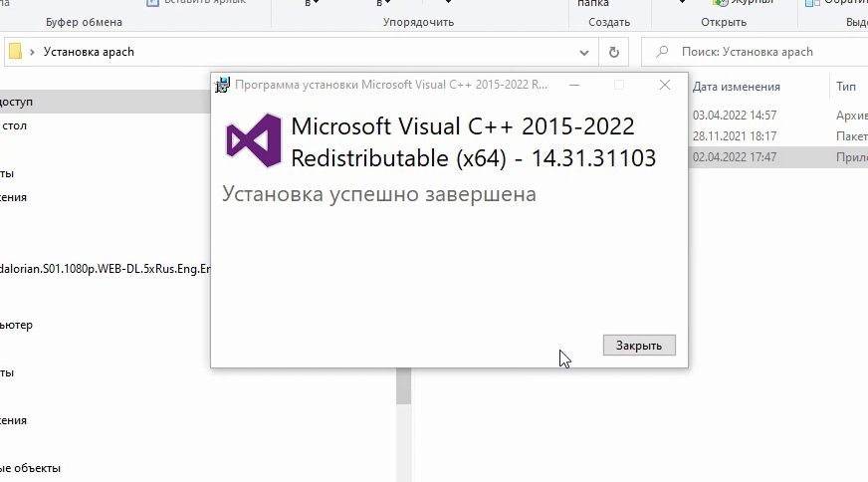Click the chevron before Установка apach
Viewport: 868px width, 482px height.
[x=32, y=52]
